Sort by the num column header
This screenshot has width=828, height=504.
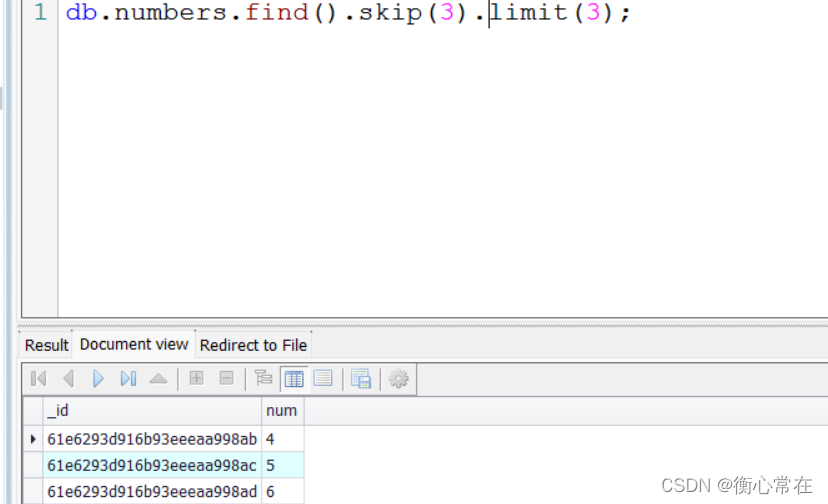pyautogui.click(x=283, y=410)
